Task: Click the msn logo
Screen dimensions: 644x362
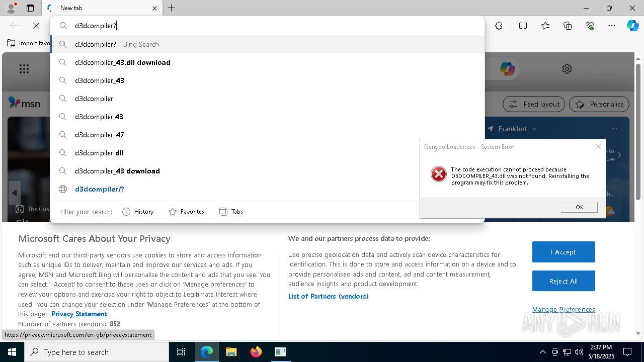Action: (24, 103)
